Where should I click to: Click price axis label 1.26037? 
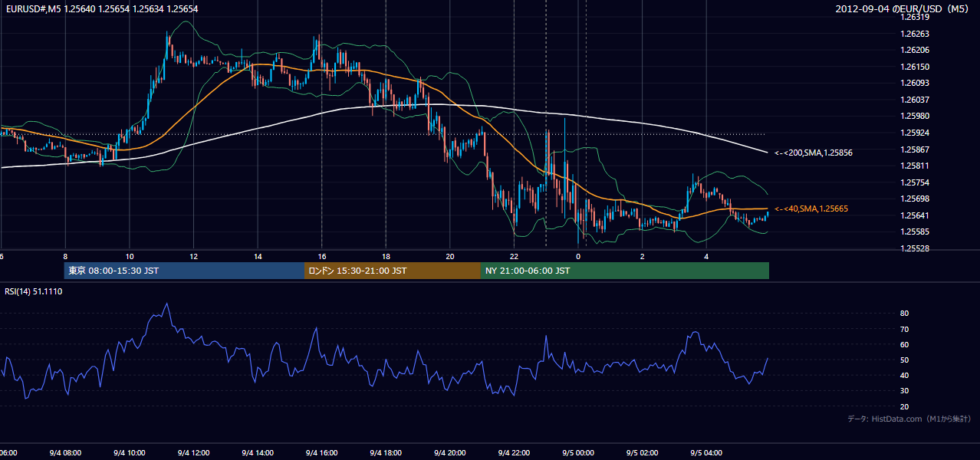coord(916,100)
